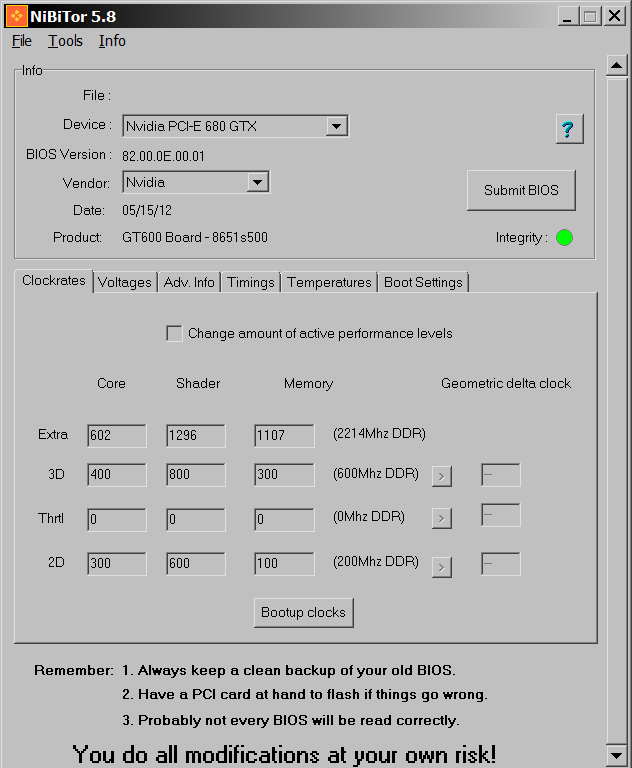Click the scrollbar down arrow
632x768 pixels.
[x=616, y=754]
